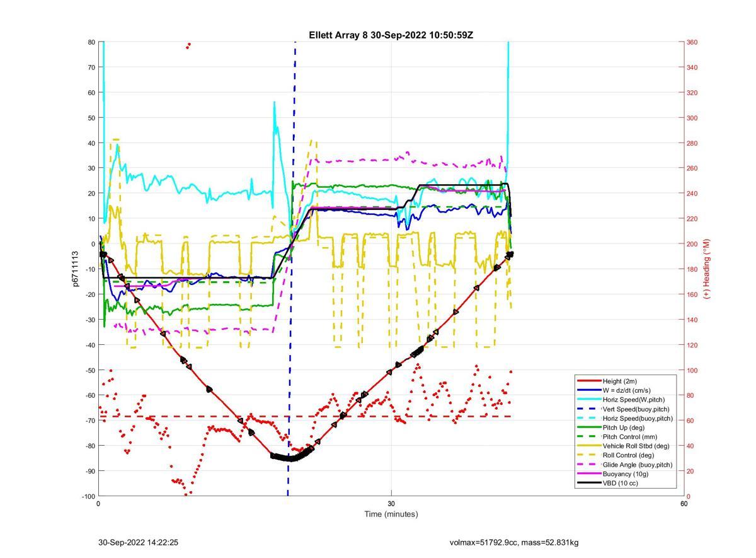Select the y-axis label p6711113
Image resolution: width=756 pixels, height=558 pixels.
(x=76, y=269)
